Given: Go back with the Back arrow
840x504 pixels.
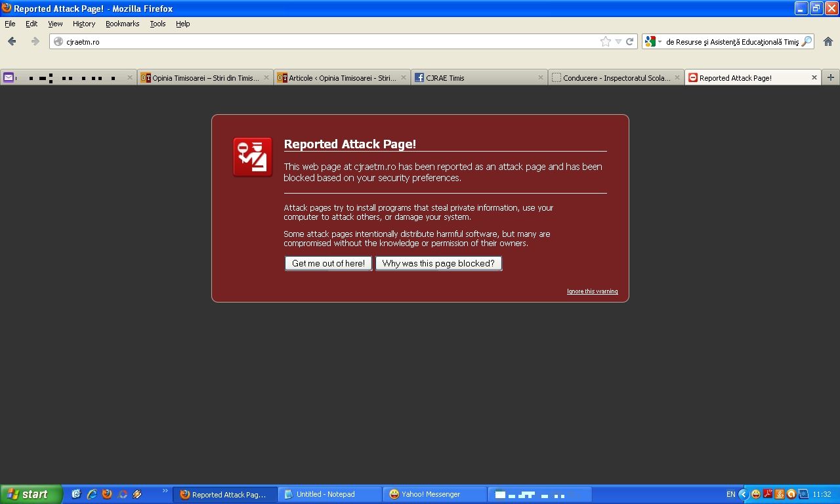Looking at the screenshot, I should click(12, 41).
